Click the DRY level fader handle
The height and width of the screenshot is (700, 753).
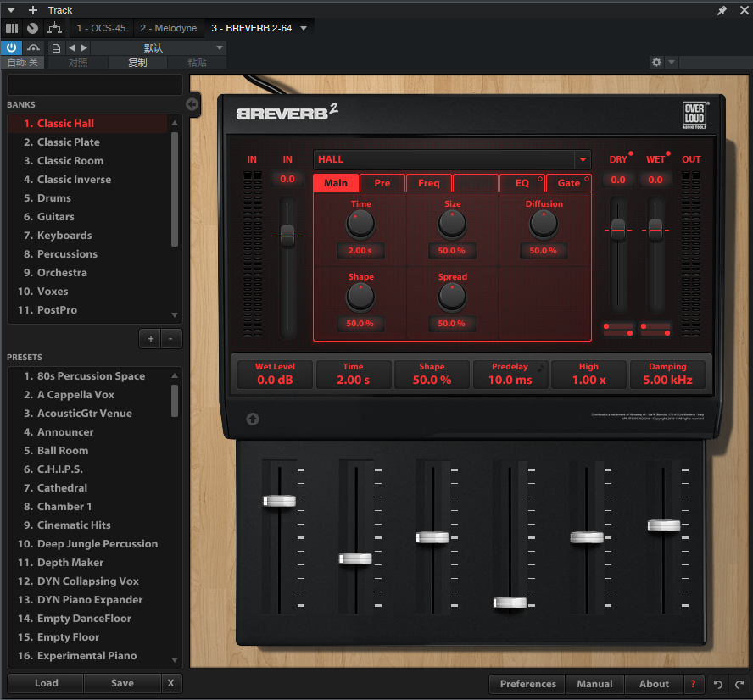point(618,230)
